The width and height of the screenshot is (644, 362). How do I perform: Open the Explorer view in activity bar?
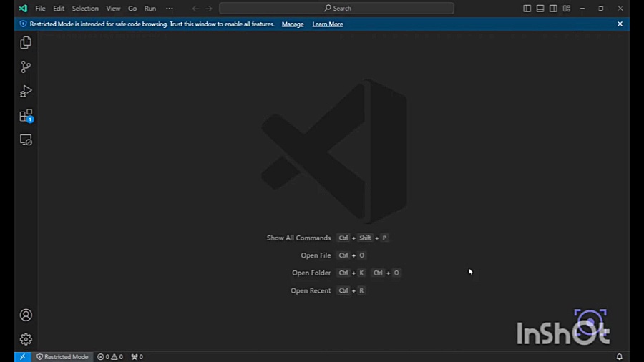26,43
